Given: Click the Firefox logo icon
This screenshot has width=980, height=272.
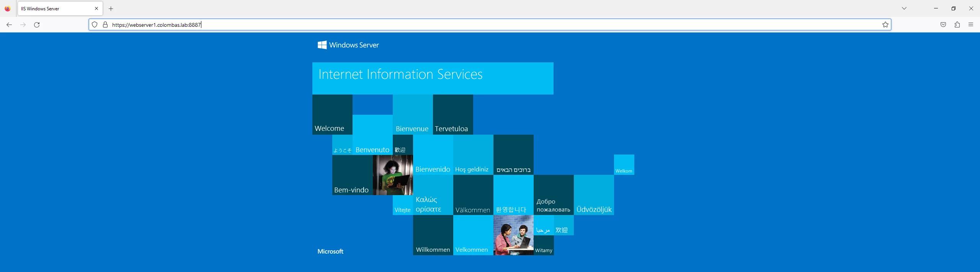Looking at the screenshot, I should [x=8, y=8].
